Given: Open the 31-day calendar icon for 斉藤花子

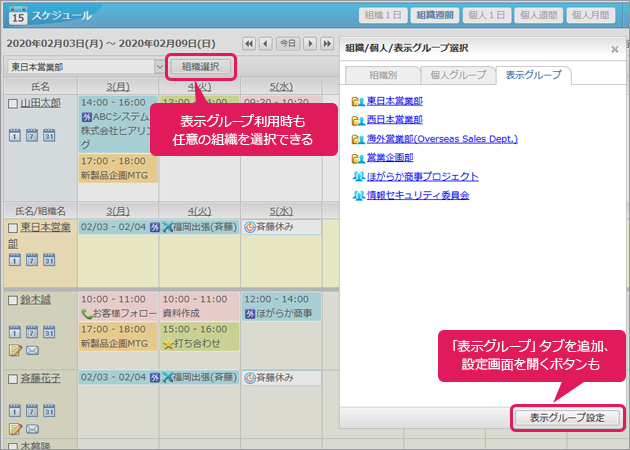Looking at the screenshot, I should click(x=48, y=411).
